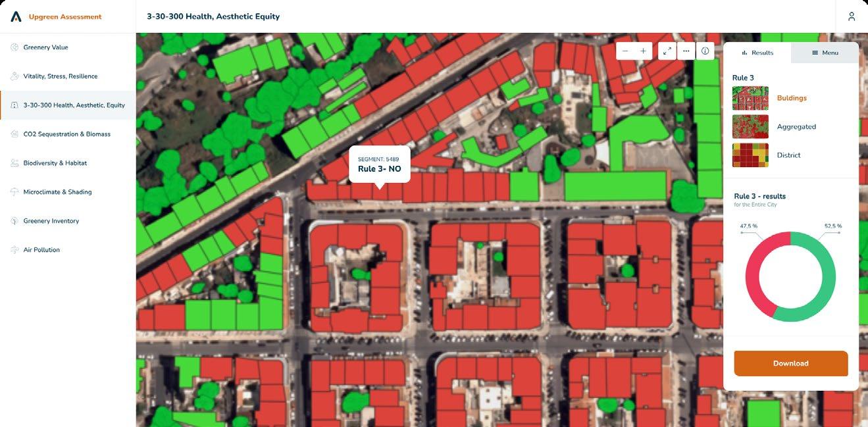Open the map's more options ellipsis
The image size is (868, 427).
686,51
